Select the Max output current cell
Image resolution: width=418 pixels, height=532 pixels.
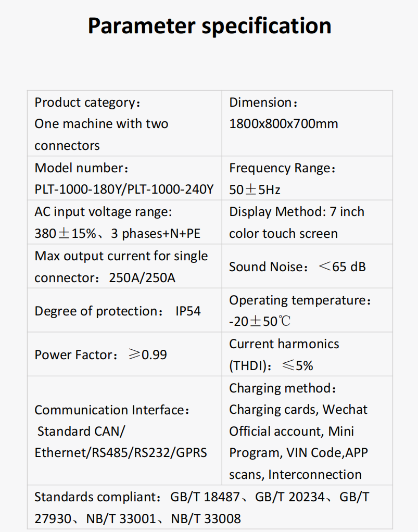[124, 267]
